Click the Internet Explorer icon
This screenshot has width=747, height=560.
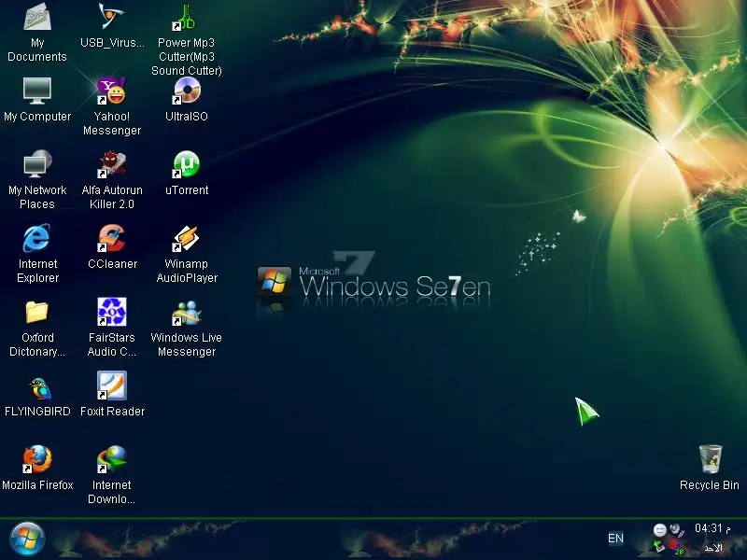[x=37, y=238]
